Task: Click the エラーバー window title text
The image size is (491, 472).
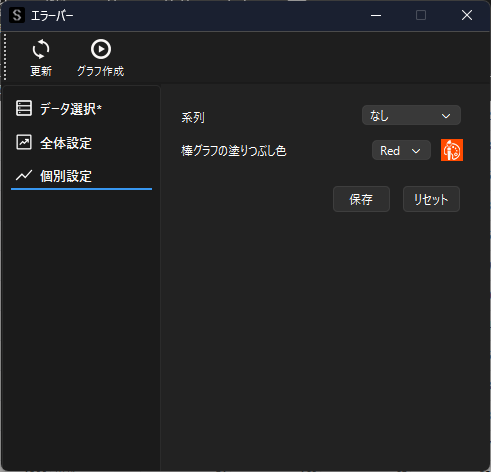Action: 52,16
